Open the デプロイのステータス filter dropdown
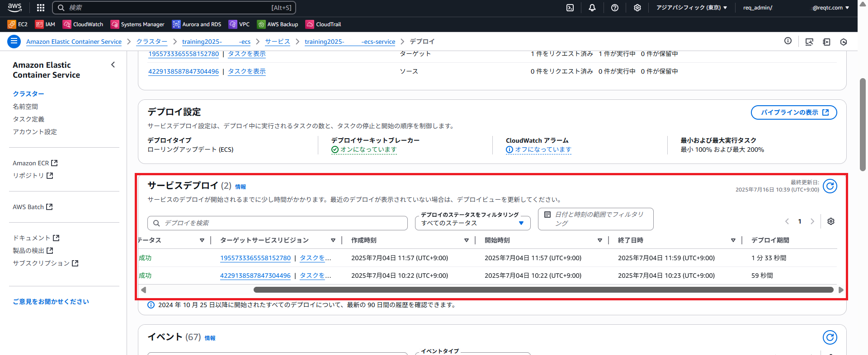Image resolution: width=868 pixels, height=355 pixels. (473, 223)
